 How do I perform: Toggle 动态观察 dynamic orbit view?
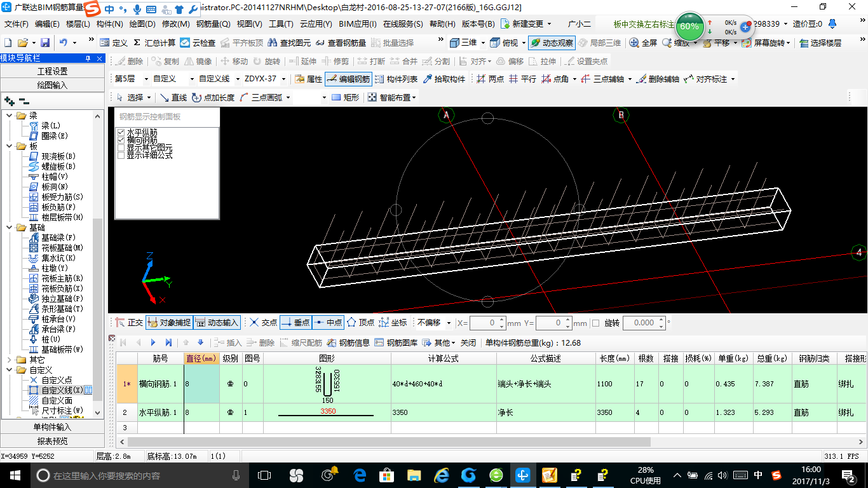[x=552, y=43]
